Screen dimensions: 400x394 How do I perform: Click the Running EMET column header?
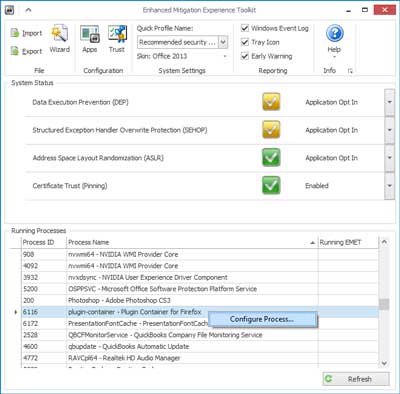pyautogui.click(x=348, y=242)
